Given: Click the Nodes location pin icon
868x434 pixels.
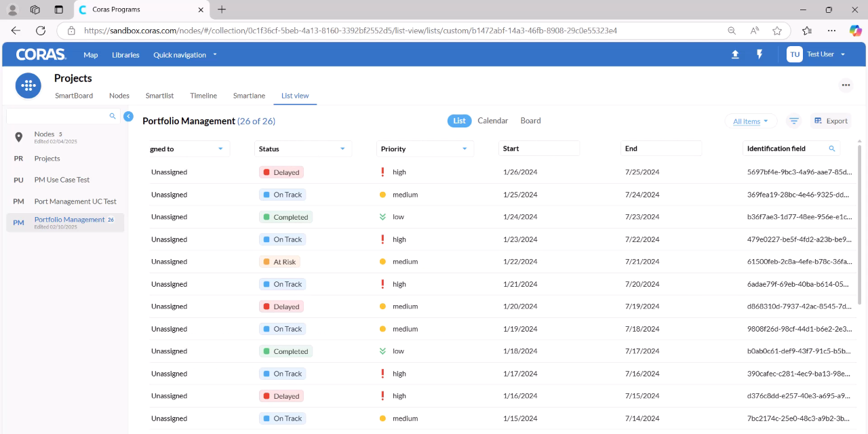Looking at the screenshot, I should click(18, 137).
